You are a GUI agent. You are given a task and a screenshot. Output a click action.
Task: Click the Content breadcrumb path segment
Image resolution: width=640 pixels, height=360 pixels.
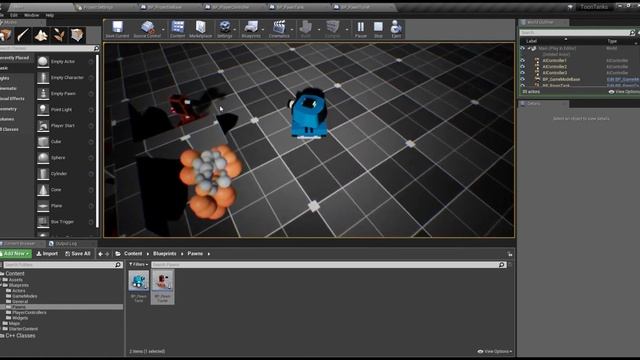[133, 254]
